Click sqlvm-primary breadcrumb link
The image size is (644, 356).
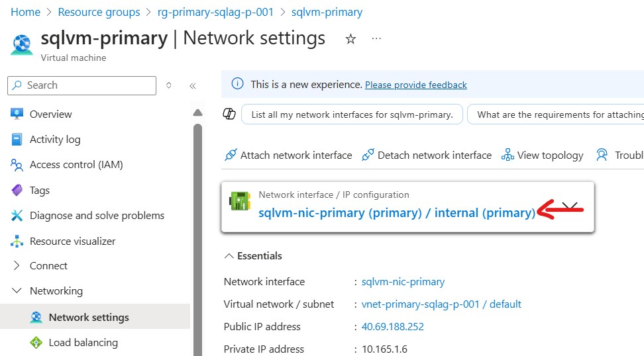327,13
